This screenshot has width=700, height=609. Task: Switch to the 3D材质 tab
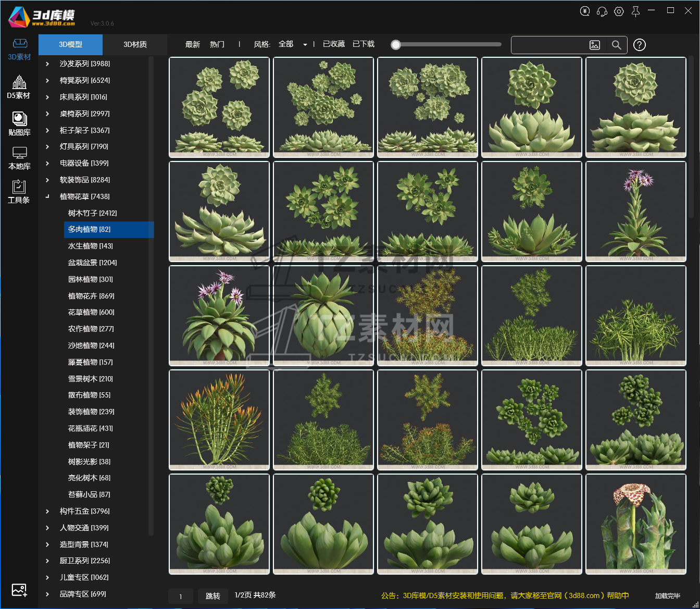coord(135,45)
